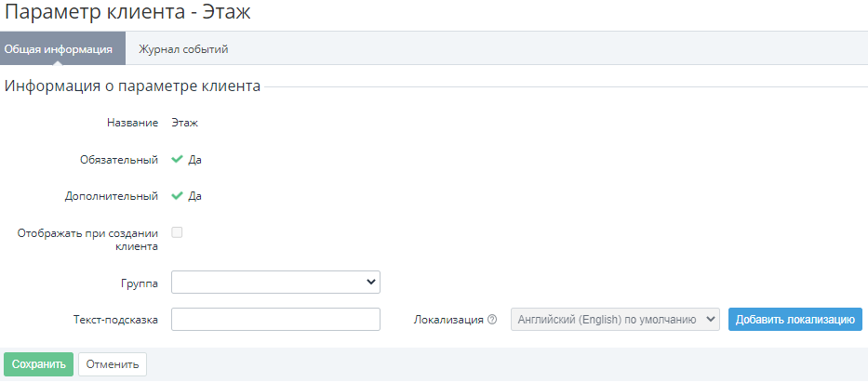Click the Локализация label text
Screen dimensions: 868x382
click(449, 320)
